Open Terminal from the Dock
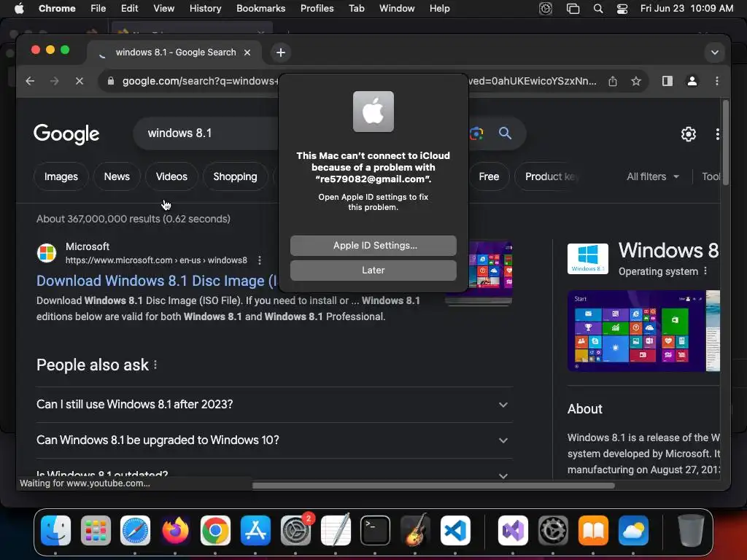The height and width of the screenshot is (560, 747). click(375, 531)
